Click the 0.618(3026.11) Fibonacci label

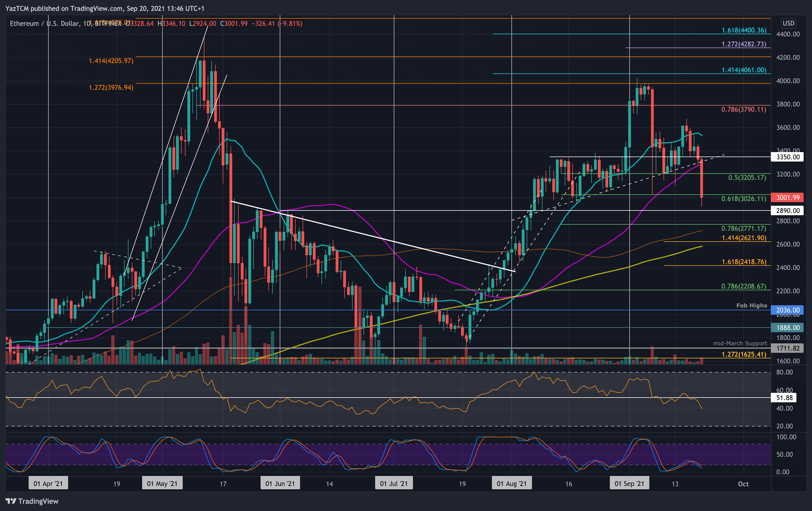744,199
